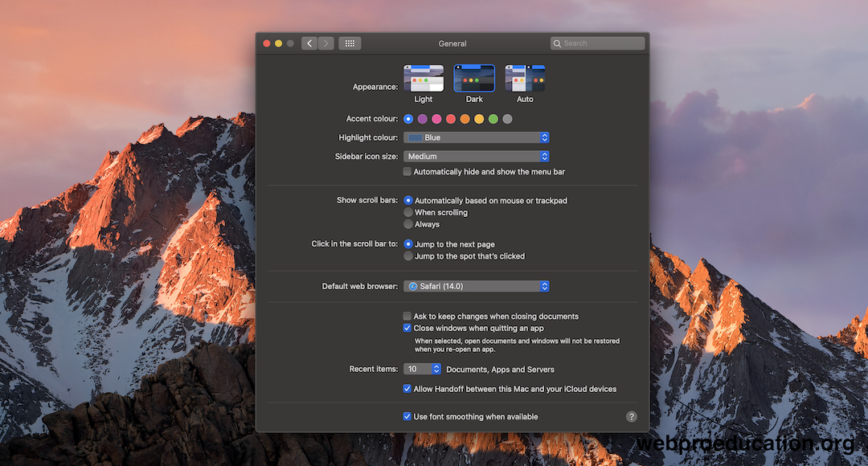Choose the orange accent colour
This screenshot has height=466, width=868.
[465, 119]
